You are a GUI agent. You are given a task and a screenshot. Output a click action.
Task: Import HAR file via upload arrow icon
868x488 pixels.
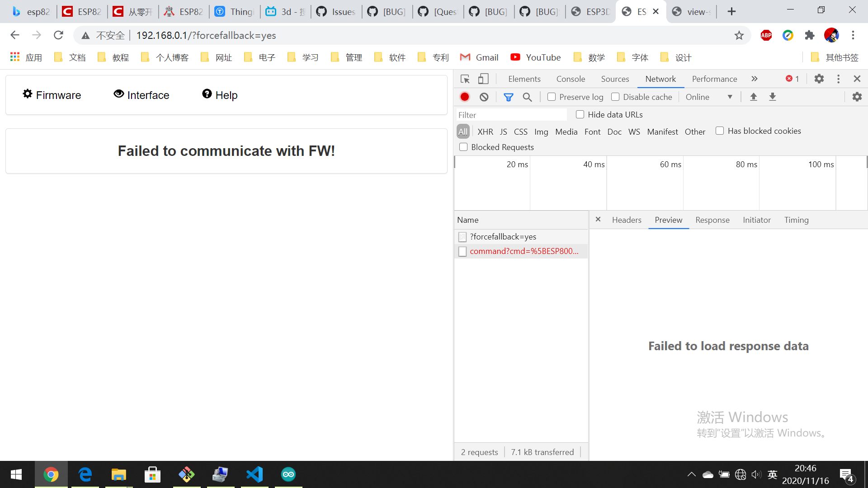click(x=753, y=97)
